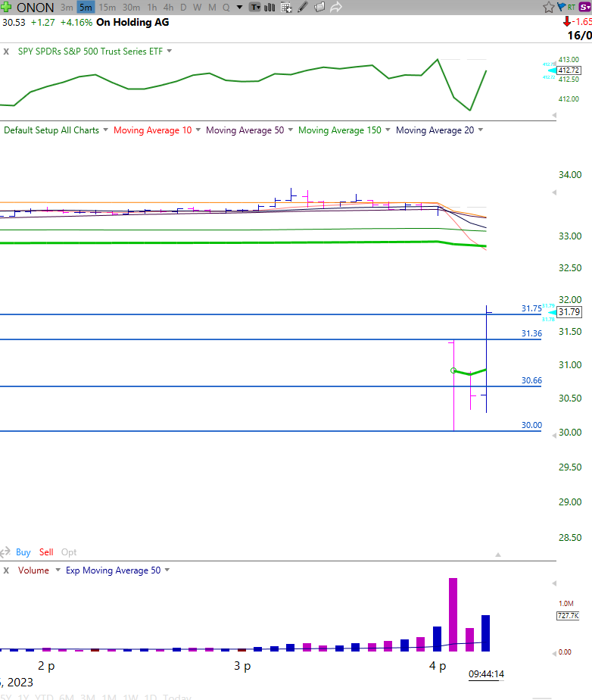Expand Moving Average 20 dropdown arrow

pyautogui.click(x=481, y=130)
